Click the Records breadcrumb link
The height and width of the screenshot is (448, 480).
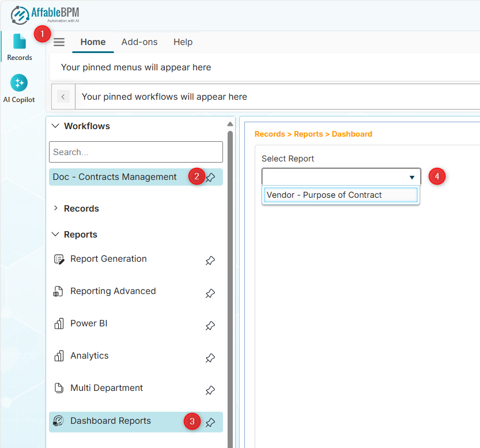270,134
